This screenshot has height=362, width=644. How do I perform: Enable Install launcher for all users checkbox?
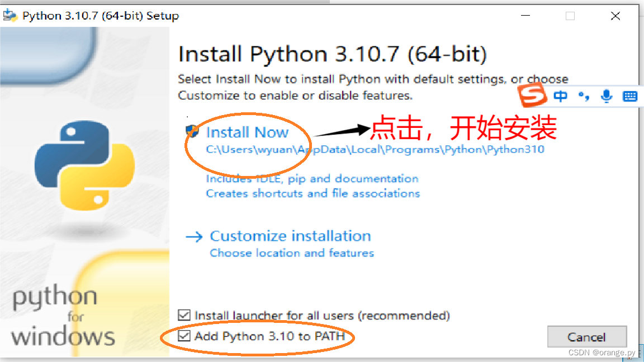(x=184, y=315)
